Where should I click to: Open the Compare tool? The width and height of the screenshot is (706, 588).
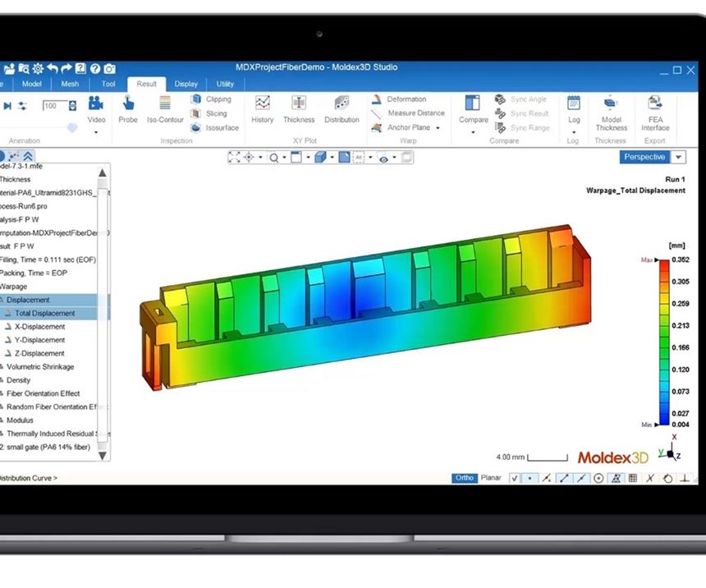pos(473,109)
